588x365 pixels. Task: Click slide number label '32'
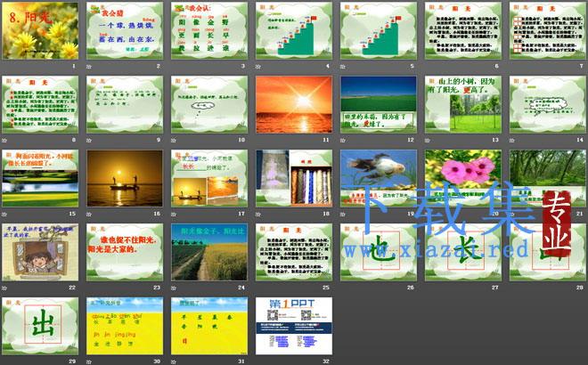click(x=326, y=361)
